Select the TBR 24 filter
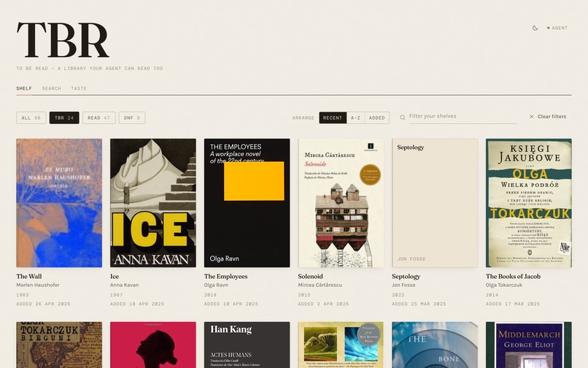The image size is (588, 368). coord(64,118)
